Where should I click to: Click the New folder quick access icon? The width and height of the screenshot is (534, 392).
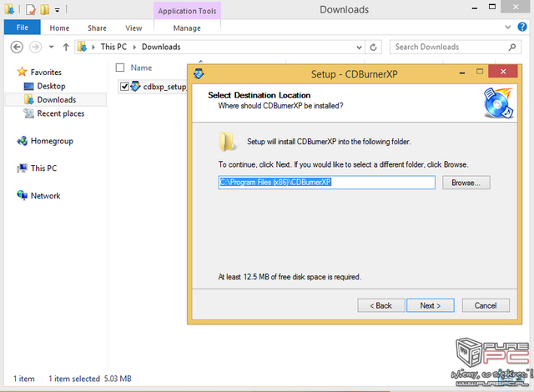pos(44,9)
